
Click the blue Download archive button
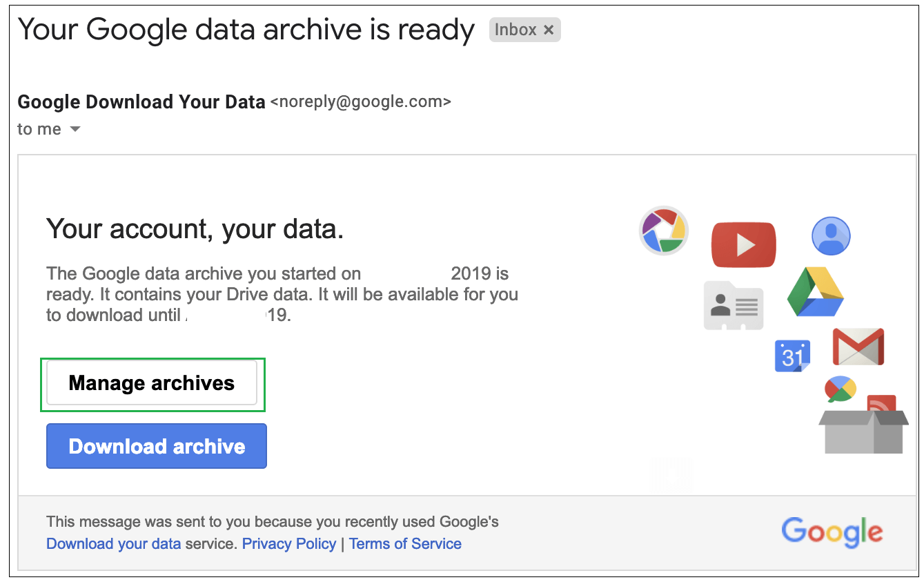[x=157, y=446]
